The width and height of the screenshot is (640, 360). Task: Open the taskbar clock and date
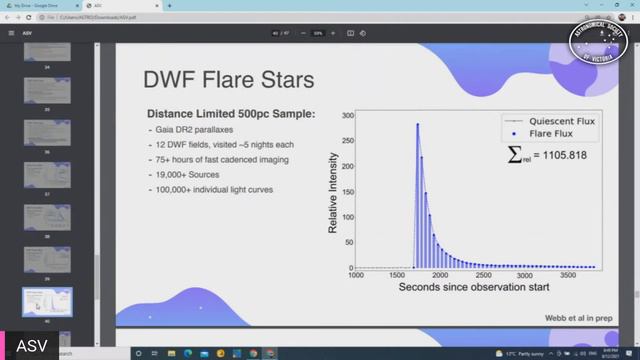click(610, 353)
